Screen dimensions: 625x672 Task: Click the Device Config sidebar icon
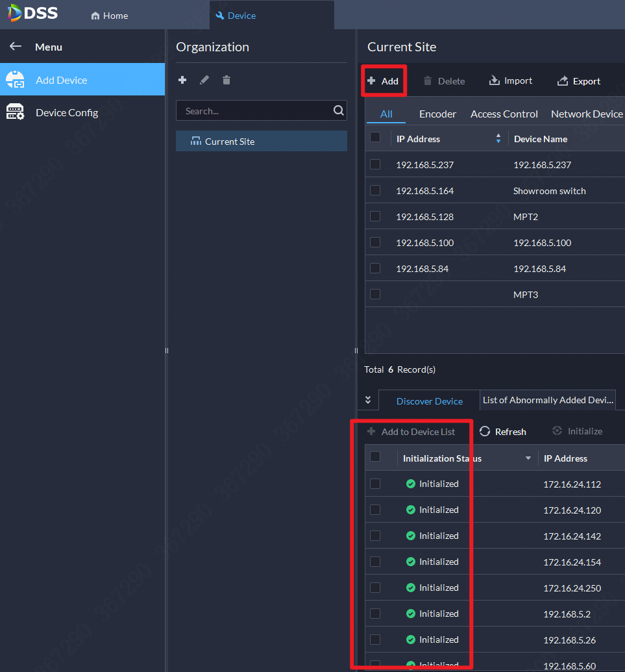point(16,112)
